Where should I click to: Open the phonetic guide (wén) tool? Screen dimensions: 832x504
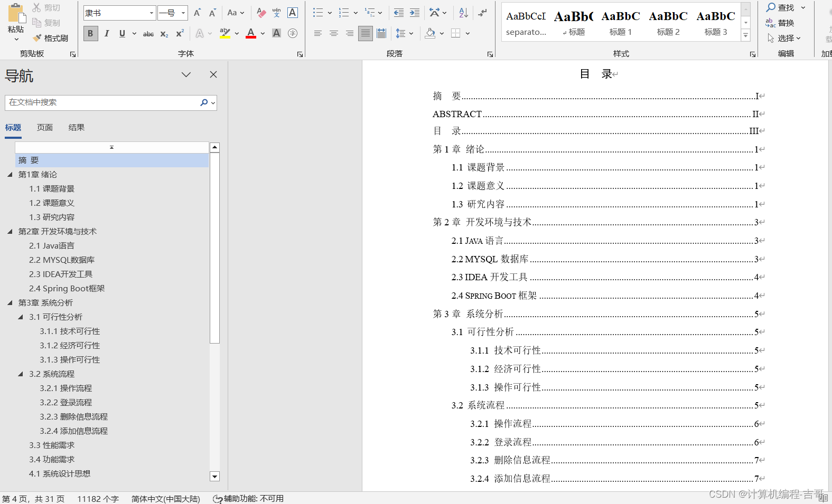pyautogui.click(x=276, y=13)
